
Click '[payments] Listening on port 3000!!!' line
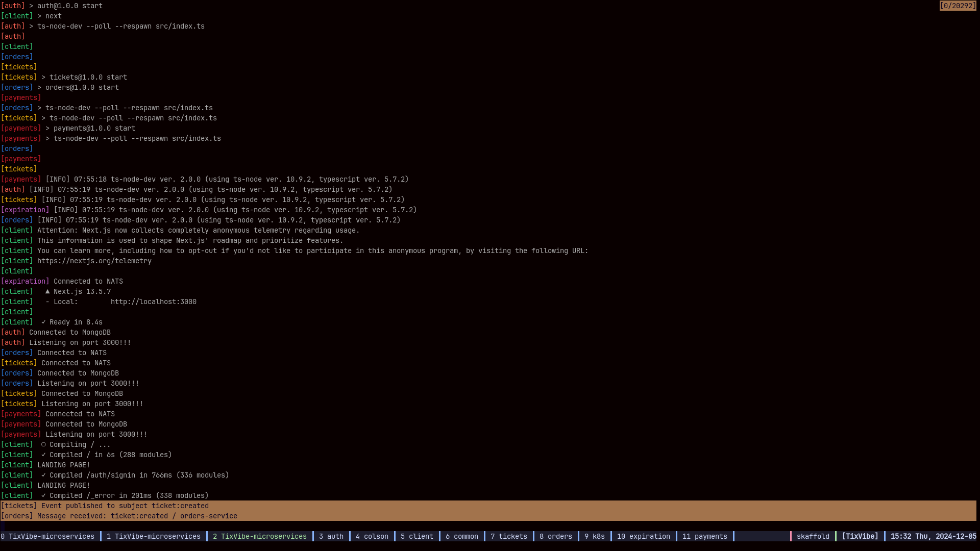[74, 434]
